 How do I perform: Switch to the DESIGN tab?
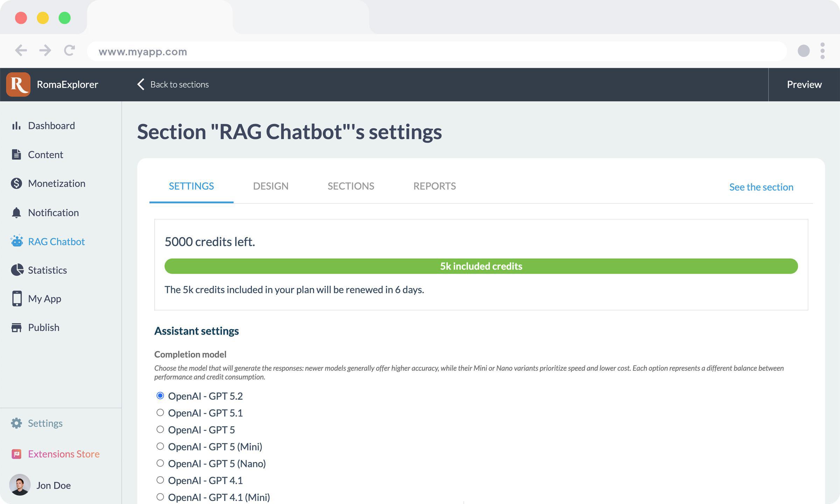pyautogui.click(x=271, y=186)
